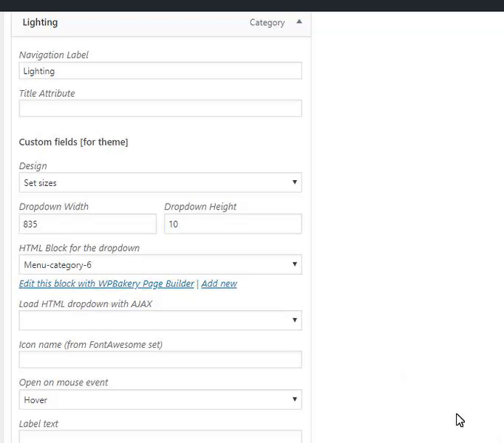Click the 'Navigation Label' caption text
The width and height of the screenshot is (504, 443).
pyautogui.click(x=53, y=55)
